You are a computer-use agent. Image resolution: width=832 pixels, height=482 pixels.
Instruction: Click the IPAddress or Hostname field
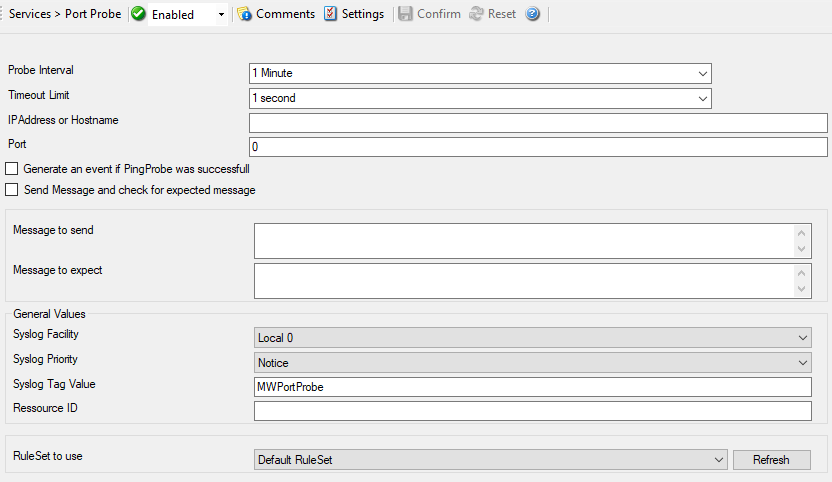538,122
